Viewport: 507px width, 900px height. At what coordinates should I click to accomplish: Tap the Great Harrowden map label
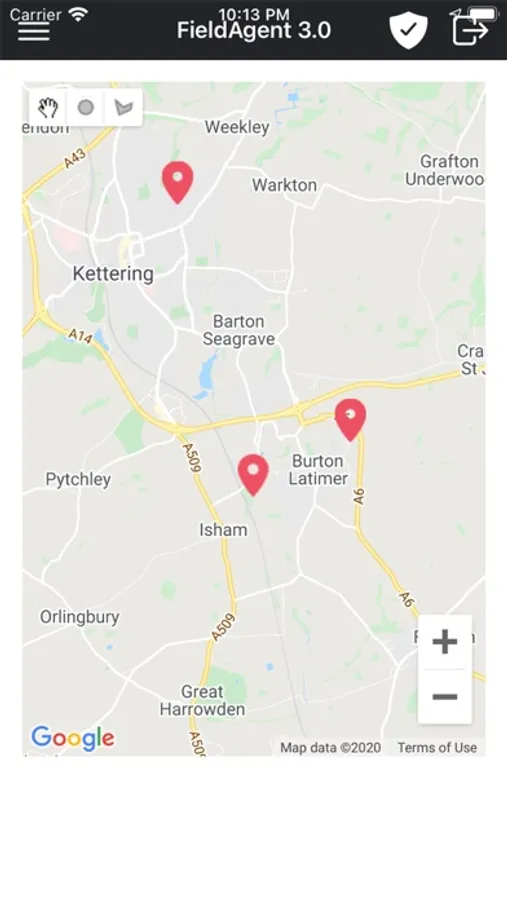(202, 700)
